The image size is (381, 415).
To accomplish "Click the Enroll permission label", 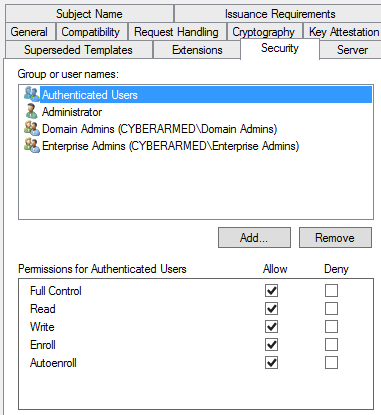I will coord(43,345).
